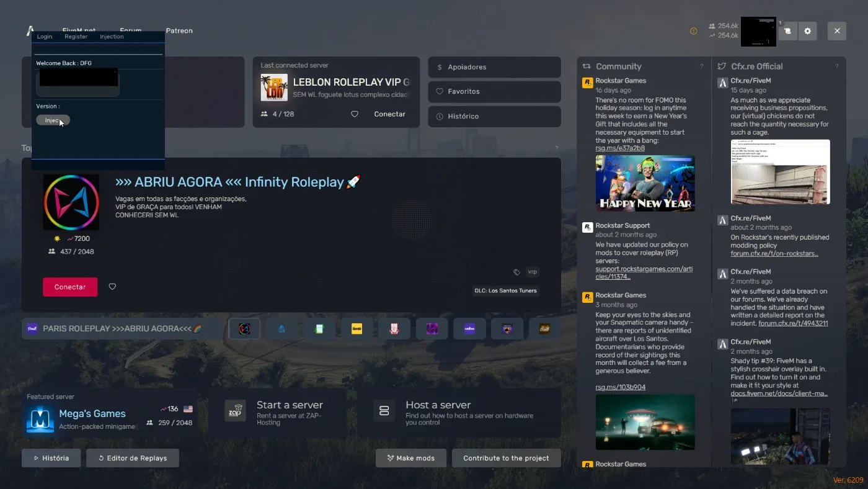Select the rainbow-ring Infinity Roleplay icon in the server strip
The width and height of the screenshot is (868, 489).
click(x=244, y=329)
